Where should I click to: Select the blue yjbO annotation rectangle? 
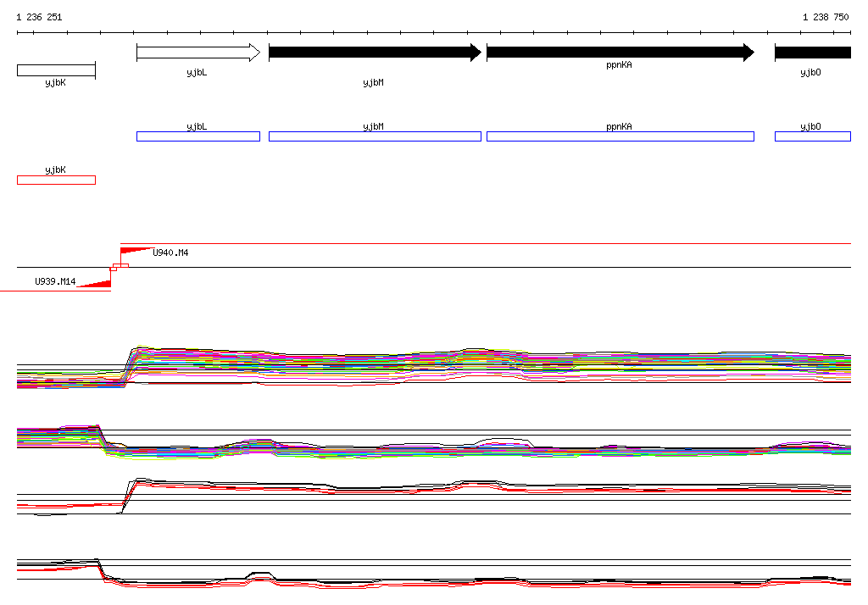click(813, 136)
